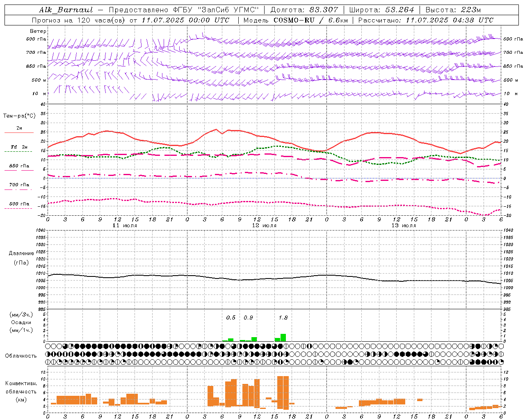Click the (мм/3ч.) precipitation unit label
The width and height of the screenshot is (525, 420).
pyautogui.click(x=21, y=315)
